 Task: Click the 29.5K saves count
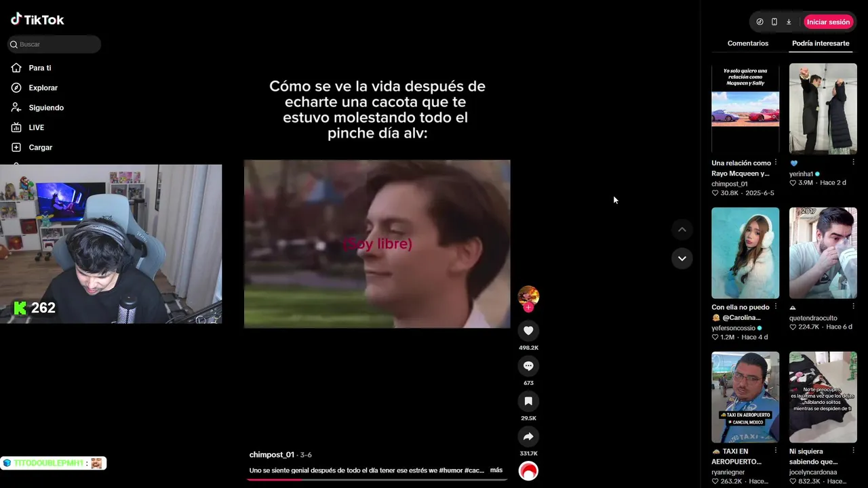coord(528,418)
